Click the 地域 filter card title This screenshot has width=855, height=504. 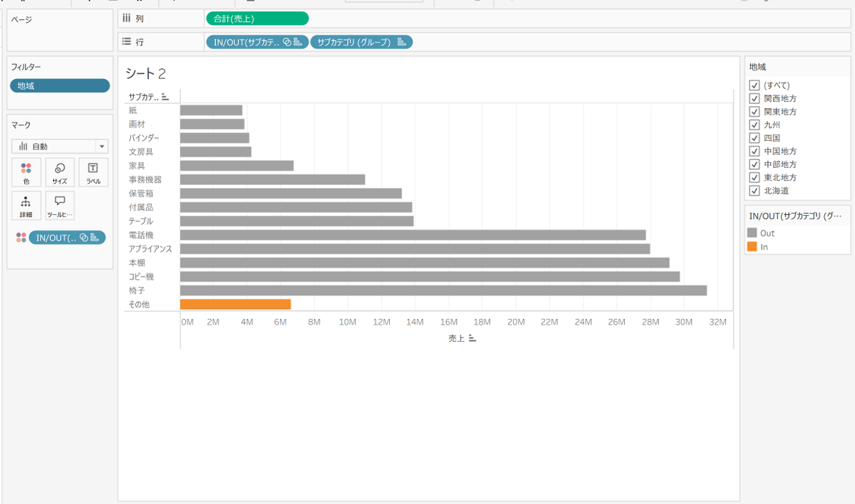point(757,67)
